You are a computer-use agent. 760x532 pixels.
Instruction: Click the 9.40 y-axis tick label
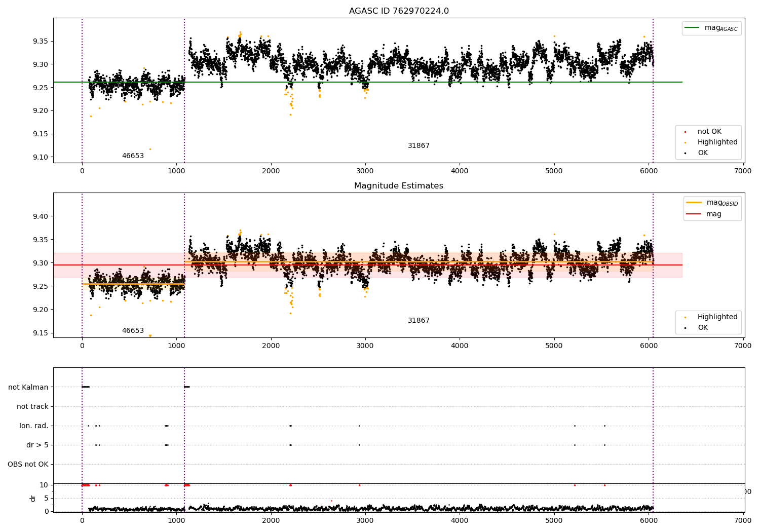click(x=40, y=216)
